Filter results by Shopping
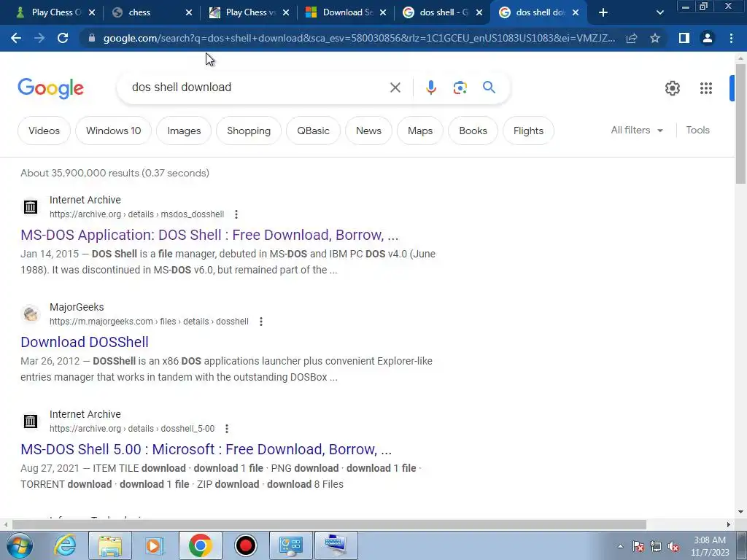Image resolution: width=747 pixels, height=560 pixels. point(249,131)
